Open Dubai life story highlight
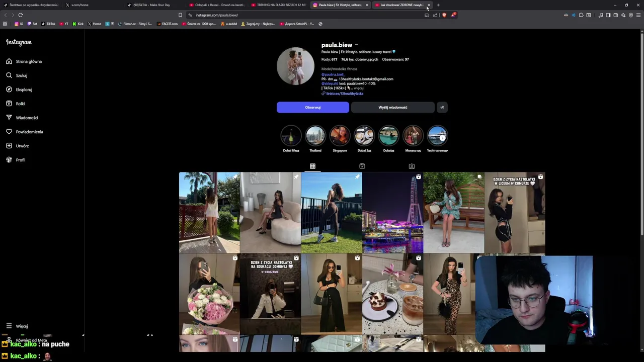The width and height of the screenshot is (644, 362). click(x=291, y=136)
